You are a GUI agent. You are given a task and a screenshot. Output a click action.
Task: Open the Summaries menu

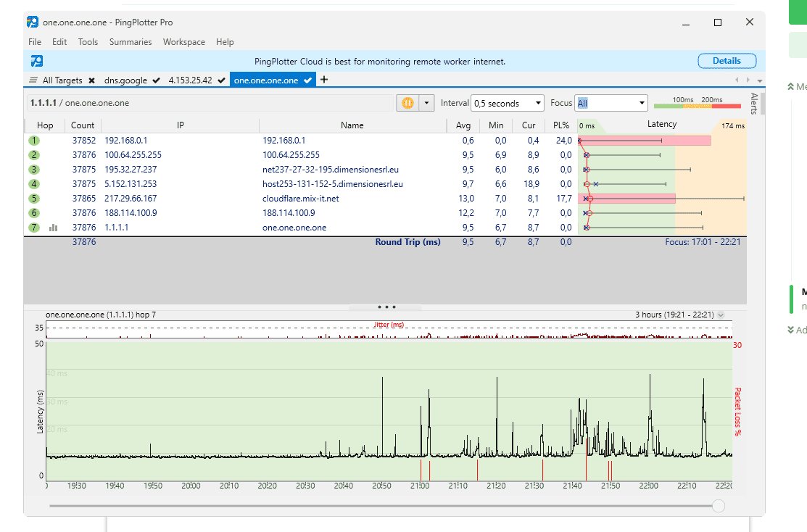131,42
